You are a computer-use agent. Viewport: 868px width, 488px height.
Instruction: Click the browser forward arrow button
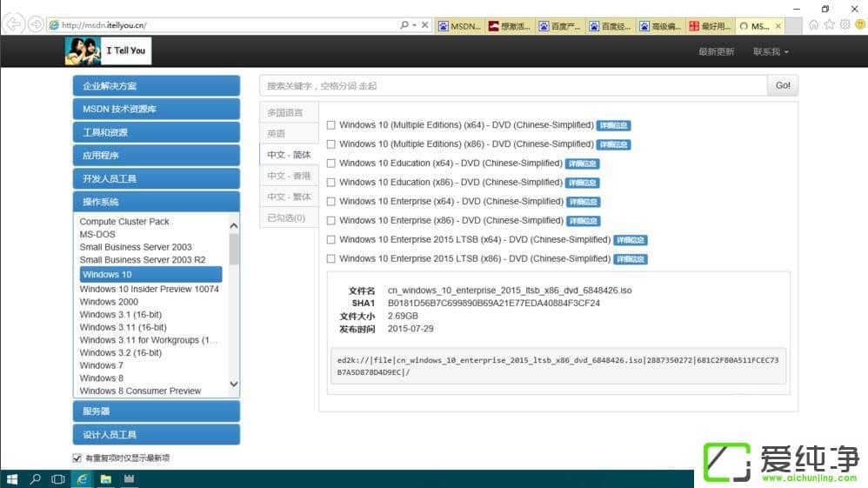tap(35, 24)
